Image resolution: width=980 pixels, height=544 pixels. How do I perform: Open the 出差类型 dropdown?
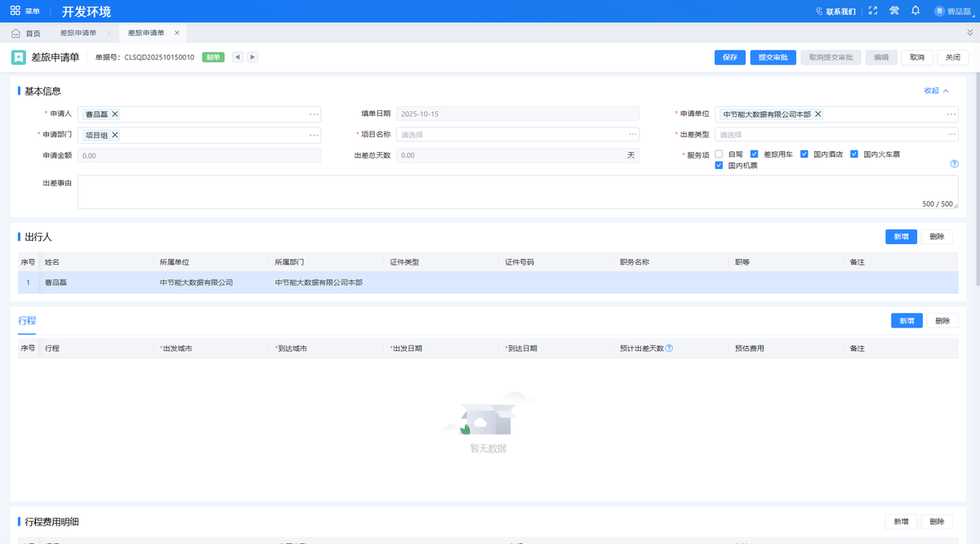(x=837, y=135)
